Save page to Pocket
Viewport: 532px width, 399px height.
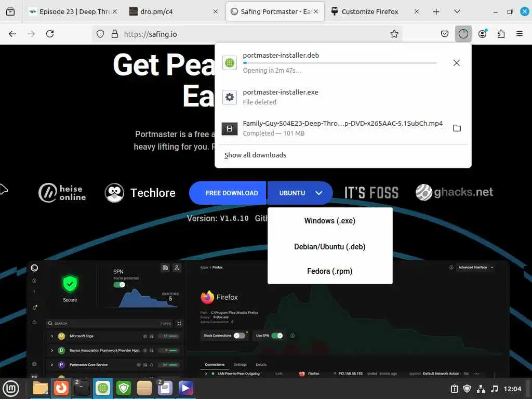click(445, 34)
